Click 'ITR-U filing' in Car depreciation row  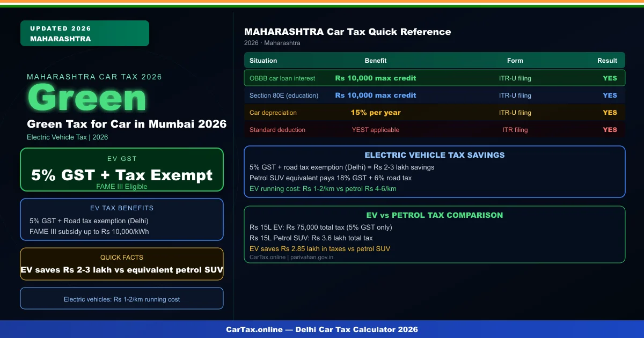(x=515, y=113)
